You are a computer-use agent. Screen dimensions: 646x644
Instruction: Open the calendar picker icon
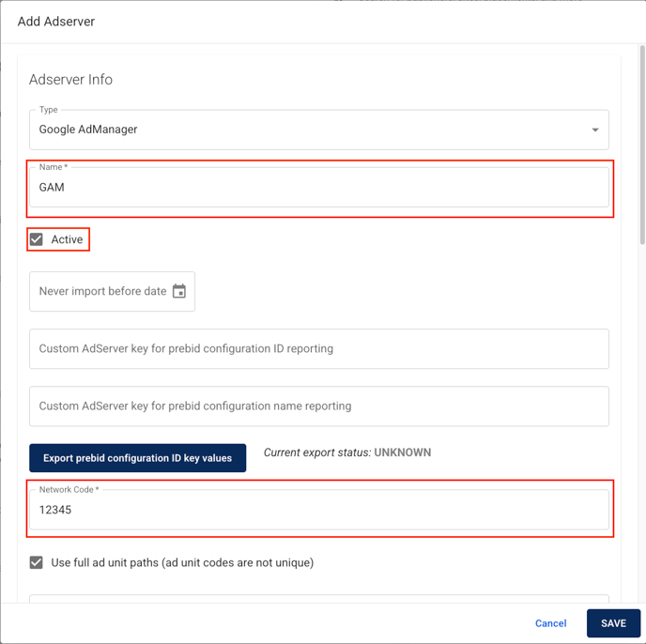[179, 291]
